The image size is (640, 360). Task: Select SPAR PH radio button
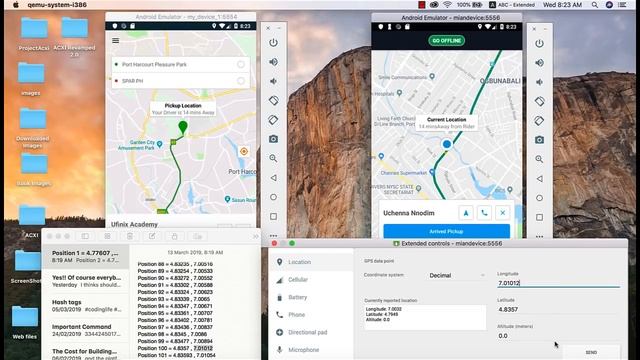coord(241,81)
